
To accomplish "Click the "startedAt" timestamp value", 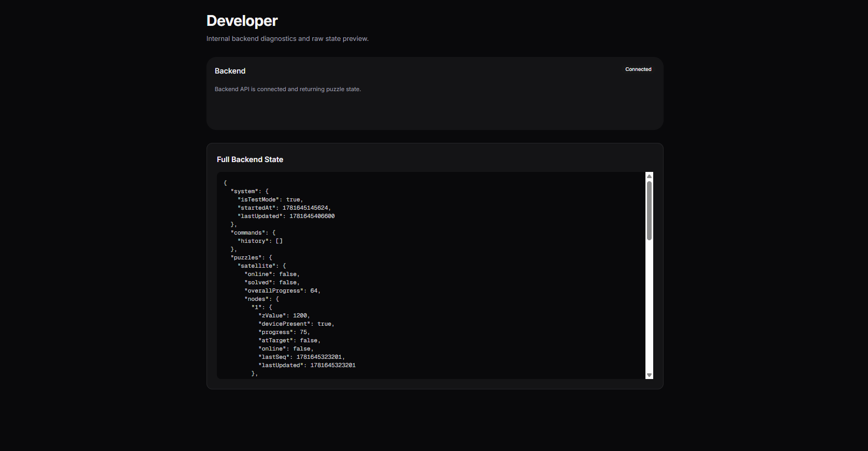I will 305,208.
